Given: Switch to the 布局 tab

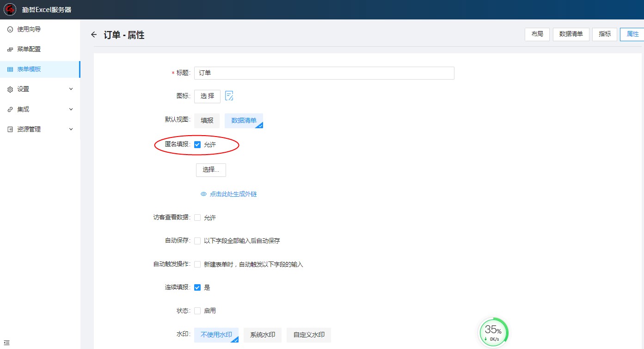Looking at the screenshot, I should point(537,34).
